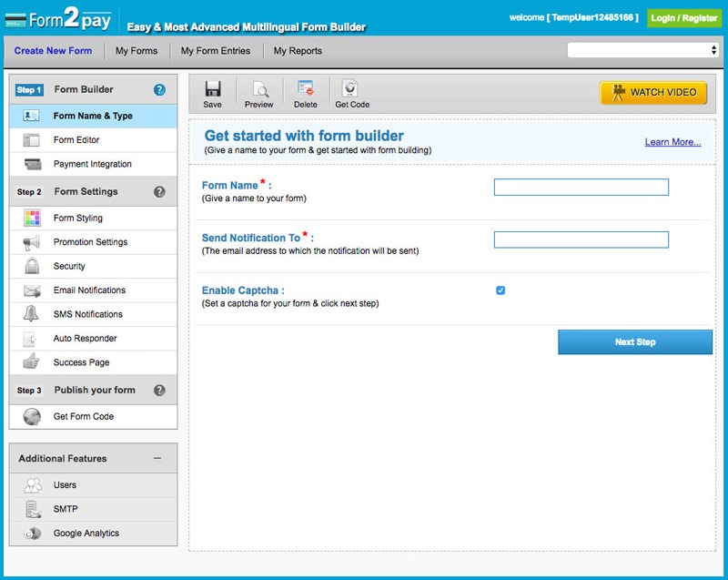The width and height of the screenshot is (728, 580).
Task: Click the Auto Responder icon
Action: pos(30,339)
